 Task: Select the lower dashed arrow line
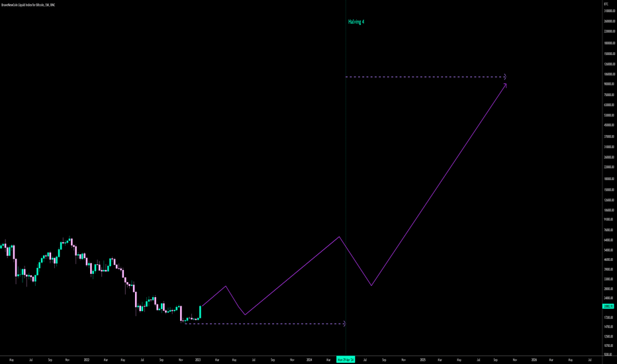click(265, 324)
